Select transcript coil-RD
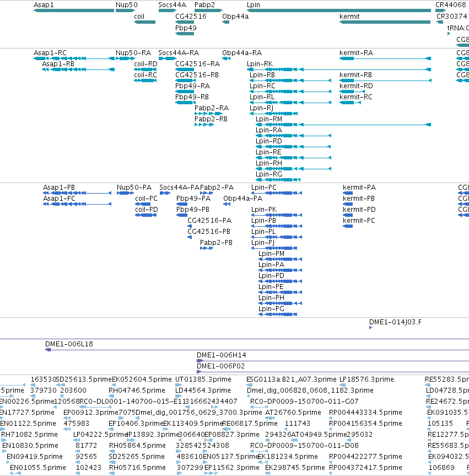This screenshot has width=469, height=476. click(x=145, y=69)
